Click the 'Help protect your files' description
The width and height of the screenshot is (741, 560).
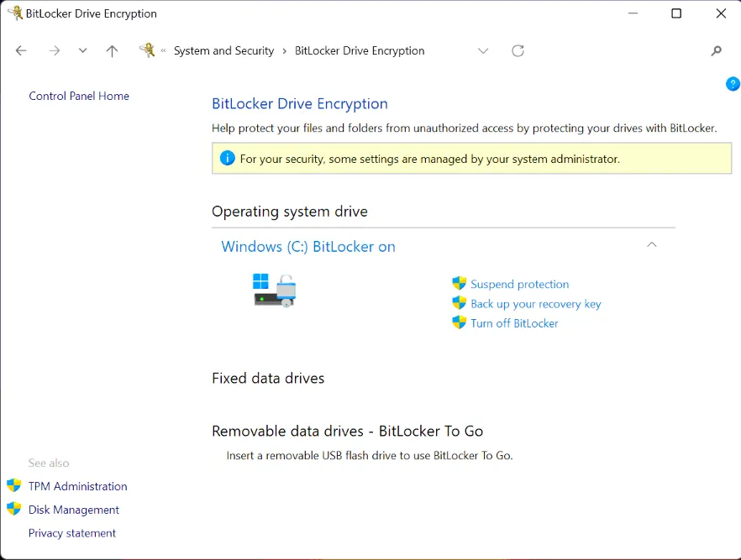click(x=465, y=128)
